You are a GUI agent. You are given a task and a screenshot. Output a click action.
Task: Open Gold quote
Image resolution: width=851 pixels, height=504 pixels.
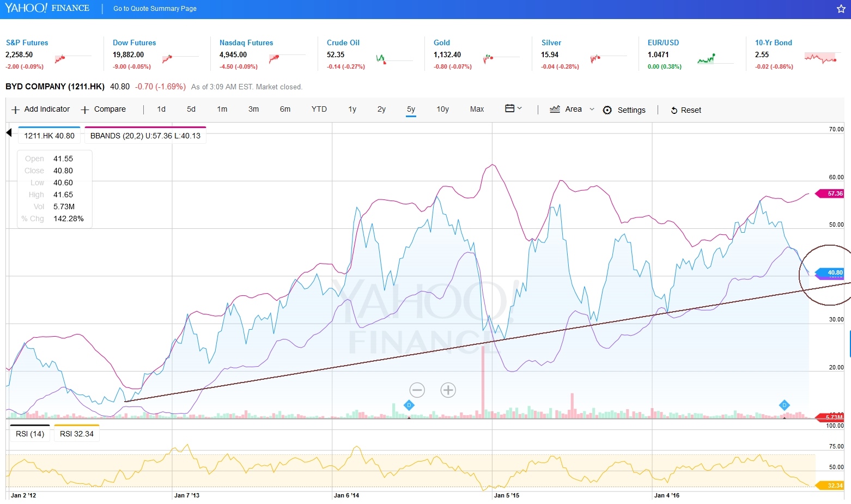pos(442,42)
